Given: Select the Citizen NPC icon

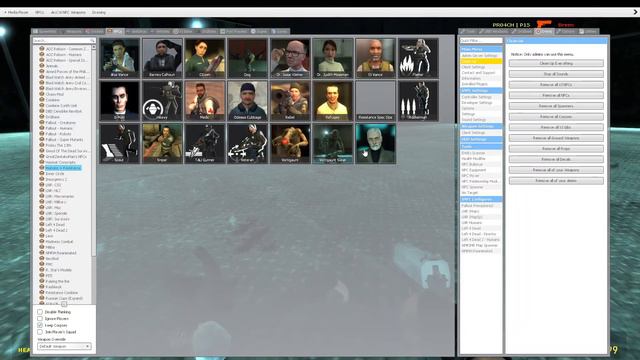Looking at the screenshot, I should coord(205,58).
